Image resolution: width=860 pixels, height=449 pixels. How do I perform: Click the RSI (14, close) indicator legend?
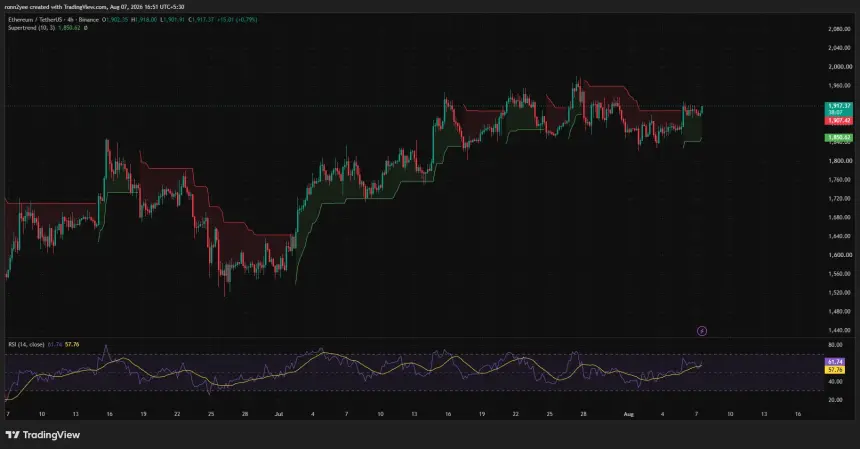point(26,344)
